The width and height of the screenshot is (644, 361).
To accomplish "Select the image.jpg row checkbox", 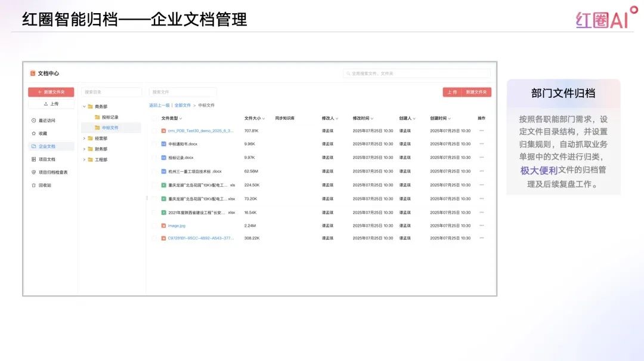I will coord(154,226).
